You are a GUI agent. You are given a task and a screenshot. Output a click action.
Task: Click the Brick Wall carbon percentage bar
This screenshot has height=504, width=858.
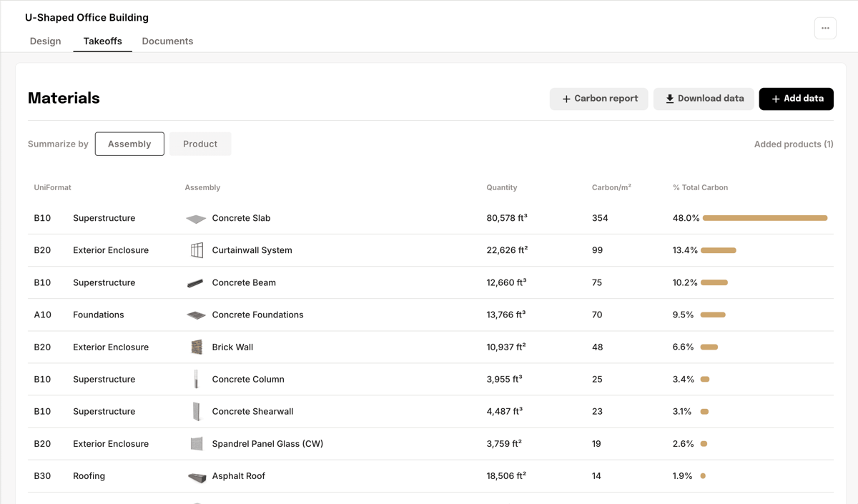point(709,347)
